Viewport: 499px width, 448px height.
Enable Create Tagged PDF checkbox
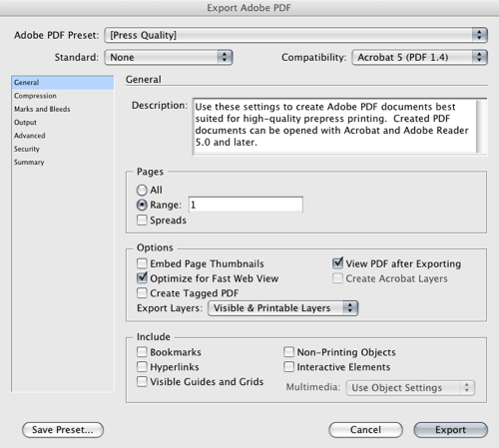pos(142,293)
